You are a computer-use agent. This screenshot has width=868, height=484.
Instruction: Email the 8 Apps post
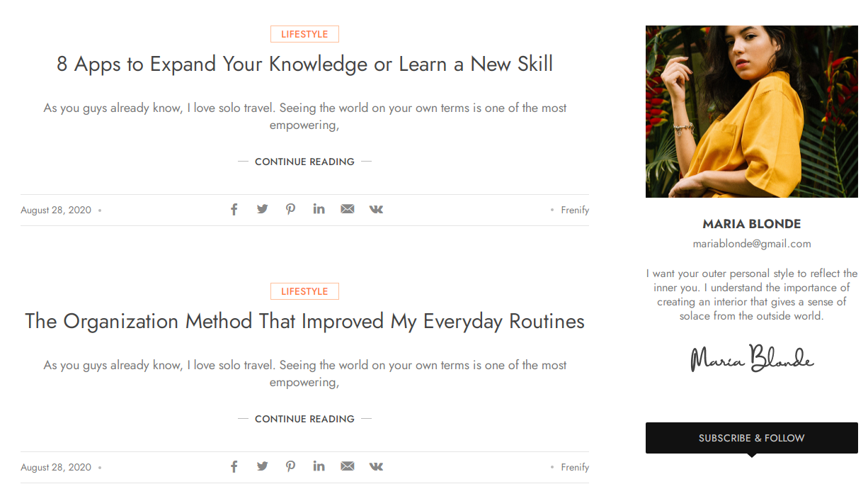[347, 209]
